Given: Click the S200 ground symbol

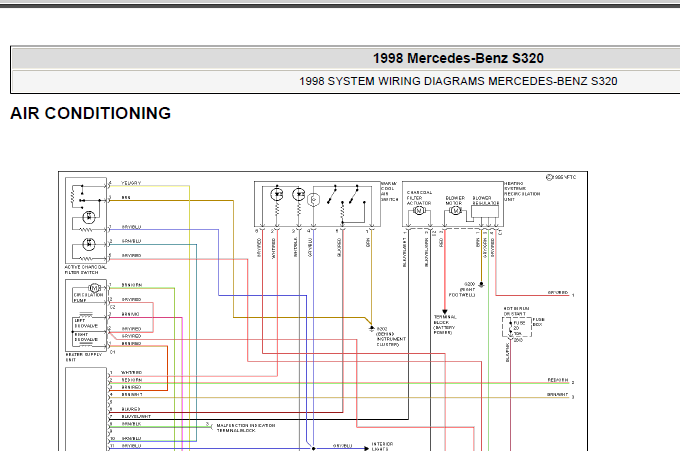Looking at the screenshot, I should click(481, 284).
